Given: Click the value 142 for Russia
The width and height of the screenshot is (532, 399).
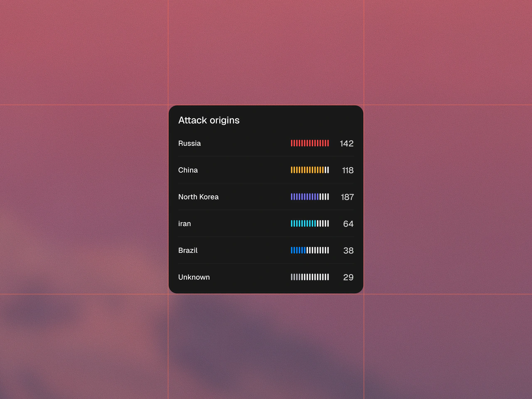Looking at the screenshot, I should [x=347, y=143].
